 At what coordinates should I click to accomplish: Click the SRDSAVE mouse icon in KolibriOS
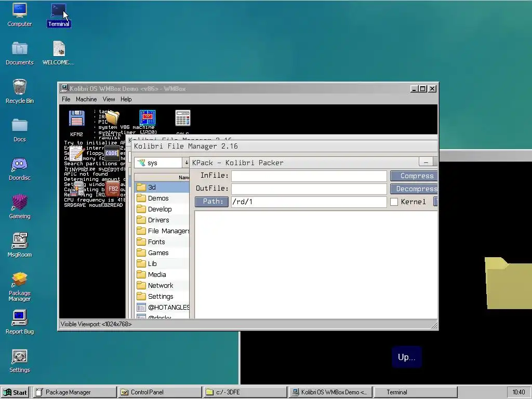(x=77, y=193)
